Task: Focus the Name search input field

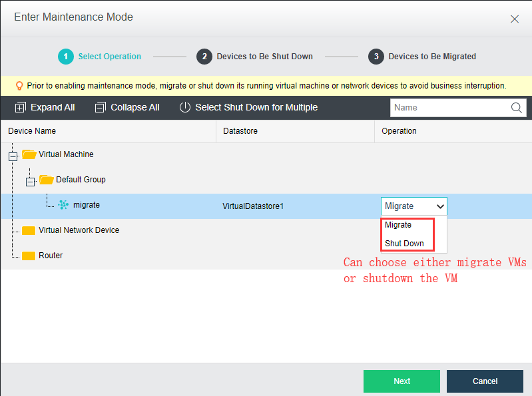Action: pyautogui.click(x=449, y=108)
